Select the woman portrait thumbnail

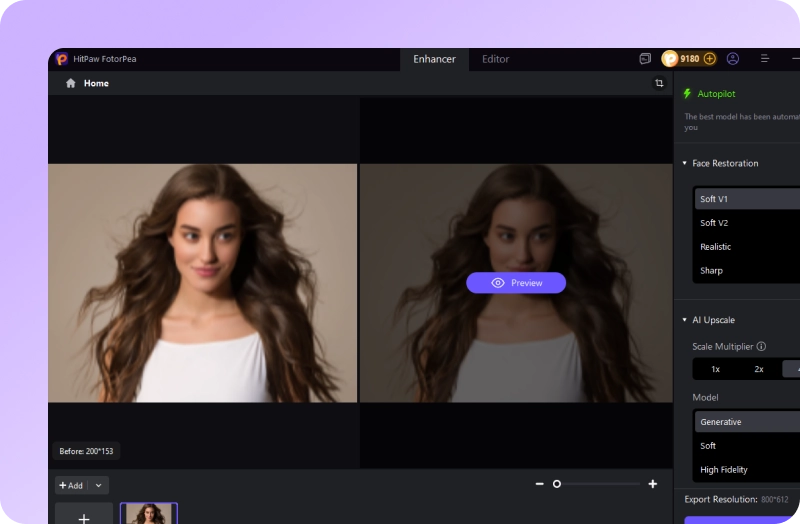[149, 513]
